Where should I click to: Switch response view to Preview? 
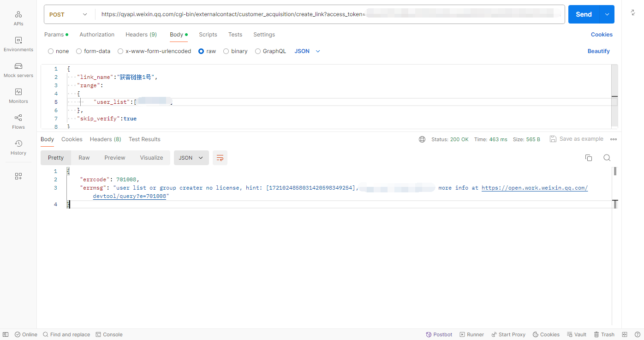pos(115,158)
